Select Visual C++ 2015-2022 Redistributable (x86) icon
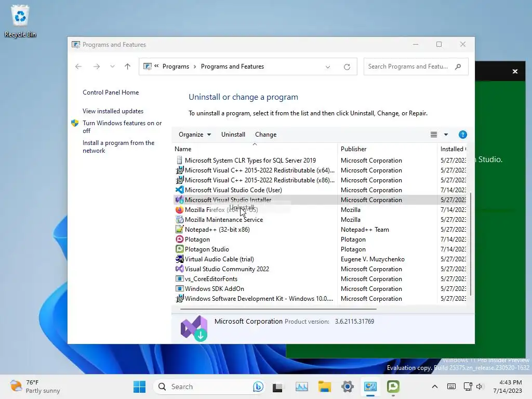Image resolution: width=532 pixels, height=399 pixels. pos(179,180)
